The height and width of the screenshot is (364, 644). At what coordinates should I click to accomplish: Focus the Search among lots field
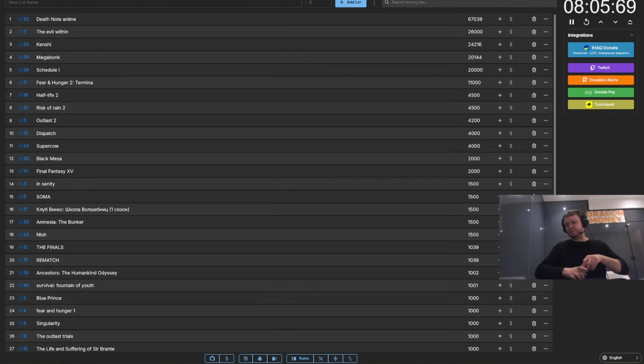tap(469, 3)
